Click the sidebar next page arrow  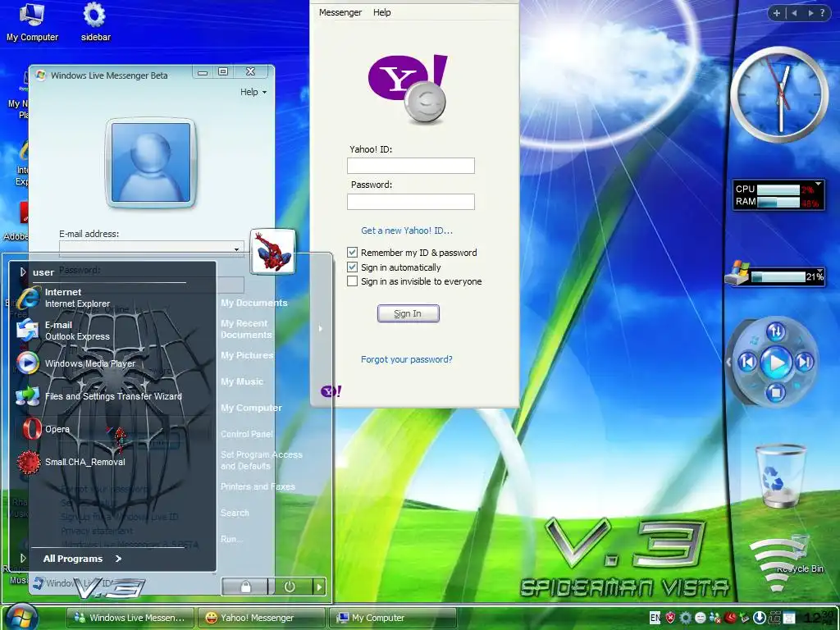tap(810, 13)
